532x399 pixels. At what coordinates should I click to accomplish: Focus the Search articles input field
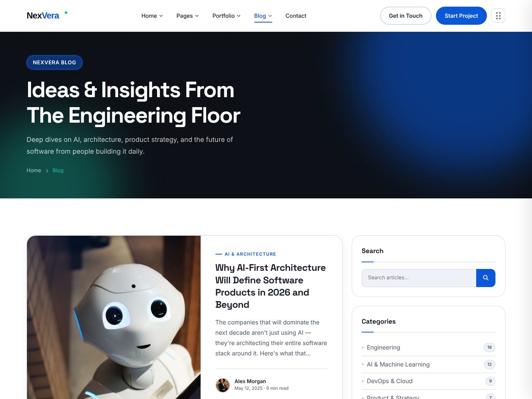(419, 278)
